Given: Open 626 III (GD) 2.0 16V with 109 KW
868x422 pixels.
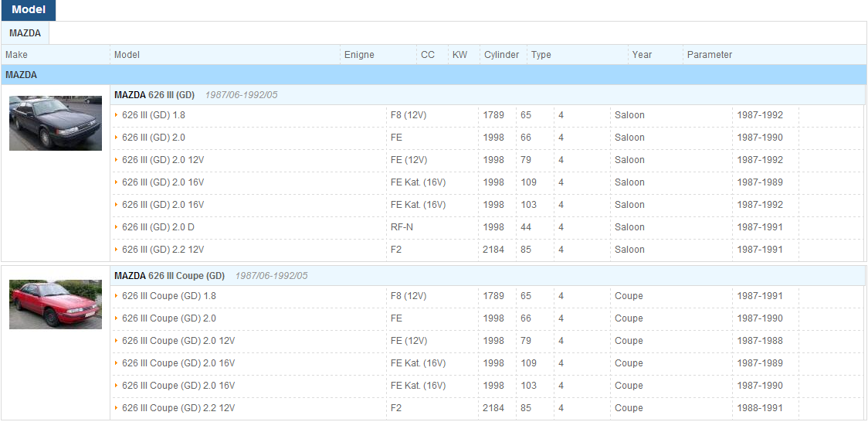Looking at the screenshot, I should click(x=163, y=182).
